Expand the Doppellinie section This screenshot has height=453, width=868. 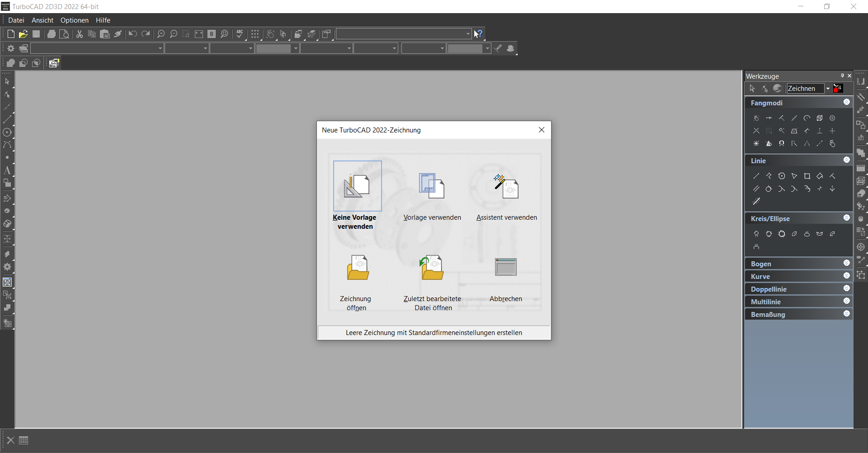(847, 288)
